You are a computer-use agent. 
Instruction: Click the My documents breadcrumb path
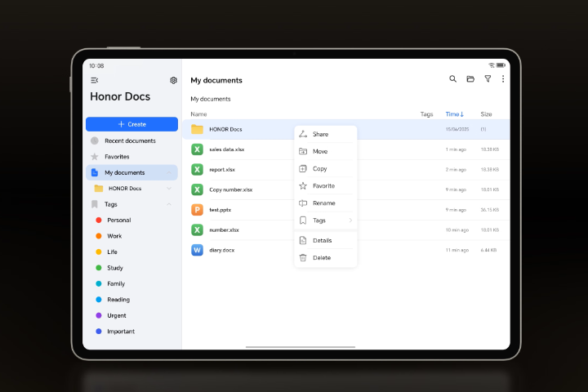point(211,99)
